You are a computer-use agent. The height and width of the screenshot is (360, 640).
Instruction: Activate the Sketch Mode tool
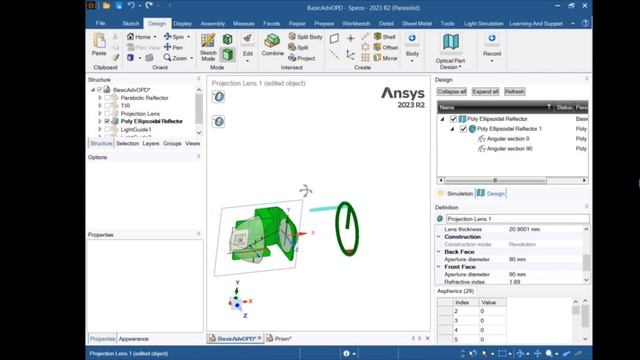point(208,47)
